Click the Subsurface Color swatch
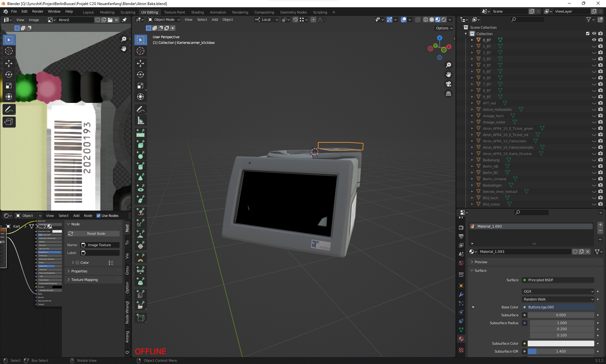Image resolution: width=606 pixels, height=364 pixels. pyautogui.click(x=561, y=343)
